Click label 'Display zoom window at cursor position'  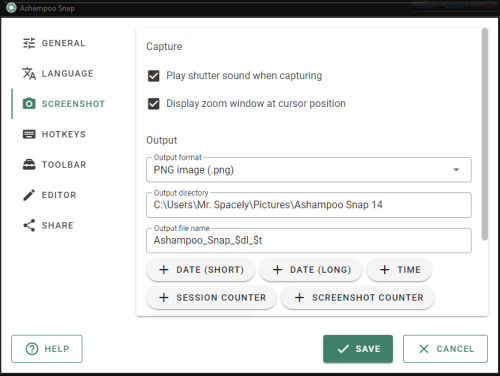256,104
